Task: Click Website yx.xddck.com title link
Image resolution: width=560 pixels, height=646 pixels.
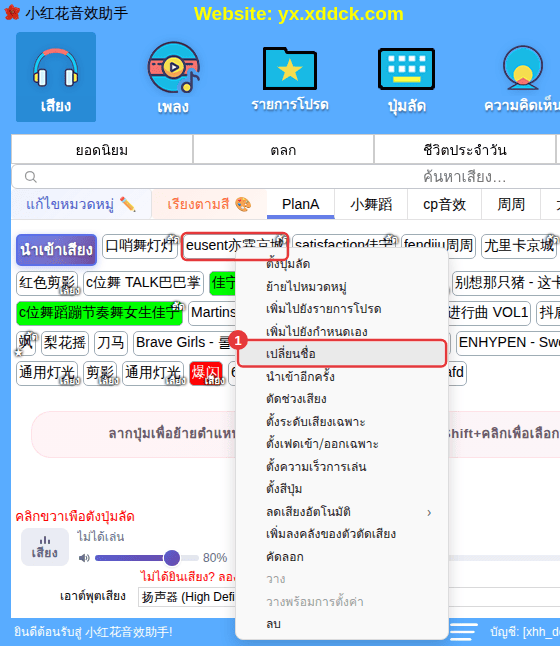Action: (x=299, y=14)
